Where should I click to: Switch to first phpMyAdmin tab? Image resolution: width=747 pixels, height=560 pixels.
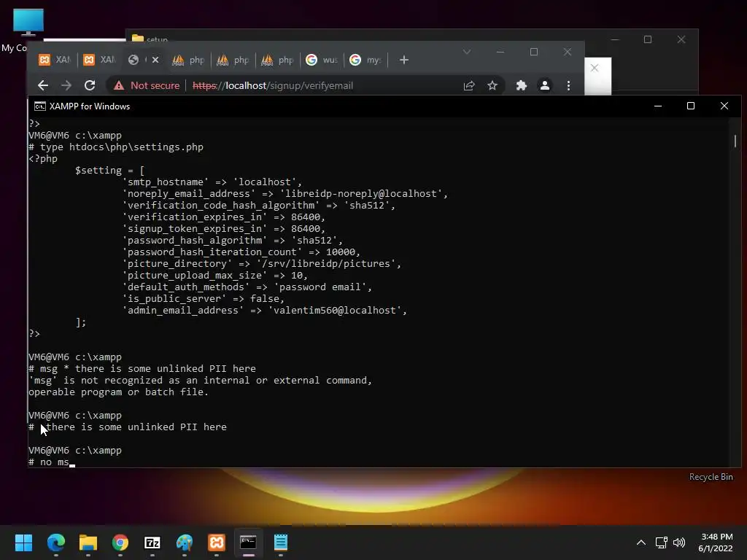click(x=188, y=60)
